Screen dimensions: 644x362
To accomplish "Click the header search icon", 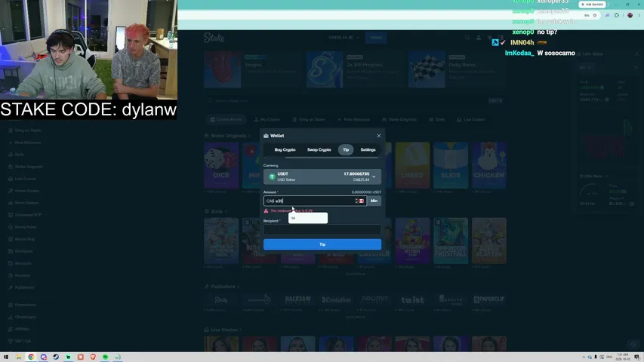I will click(467, 38).
